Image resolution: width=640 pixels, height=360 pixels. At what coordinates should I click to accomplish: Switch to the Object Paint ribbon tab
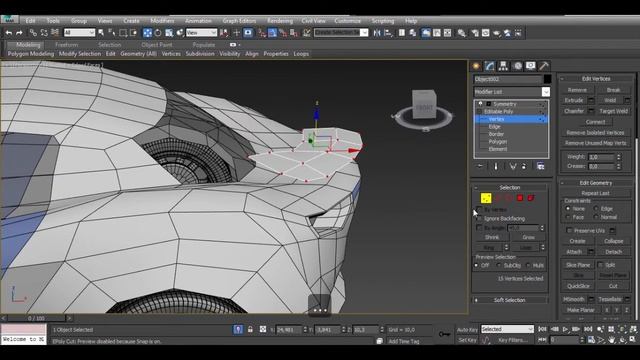tap(157, 45)
